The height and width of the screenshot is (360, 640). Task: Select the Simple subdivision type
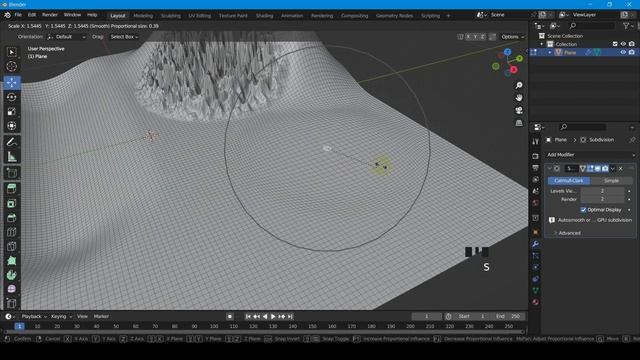tap(611, 180)
